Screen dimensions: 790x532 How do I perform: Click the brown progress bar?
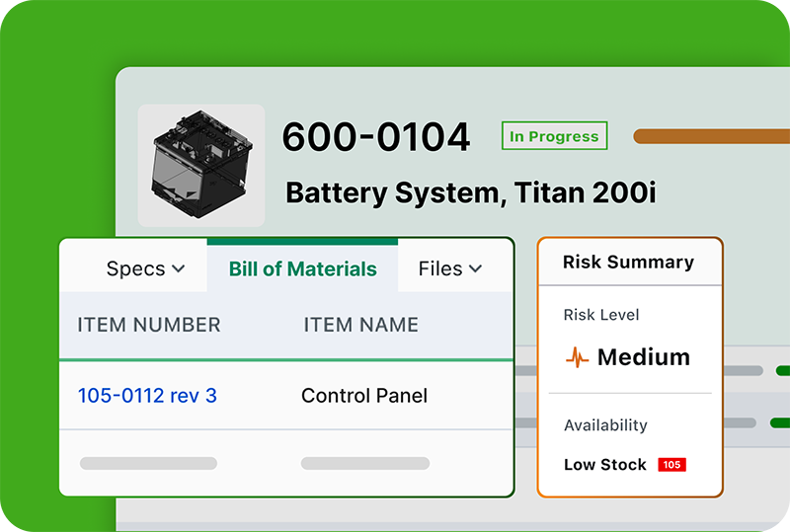click(711, 136)
